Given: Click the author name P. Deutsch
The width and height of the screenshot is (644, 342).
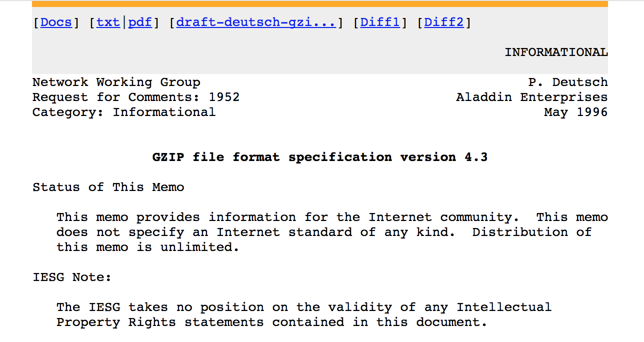Looking at the screenshot, I should 568,82.
